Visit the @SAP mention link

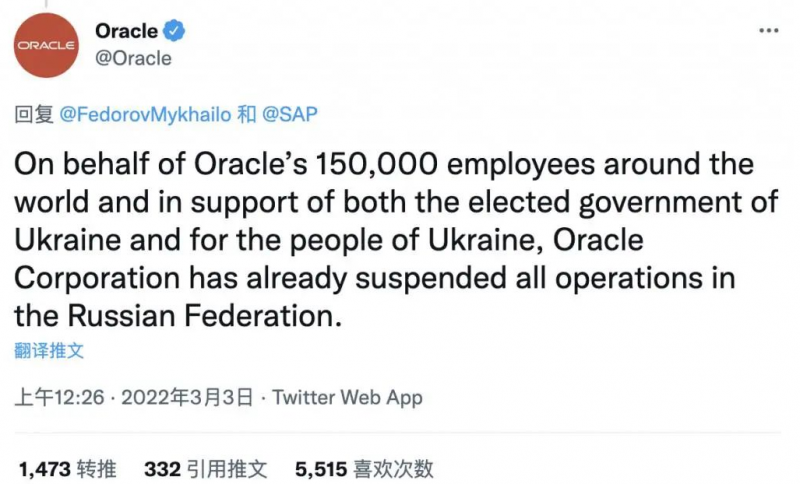click(289, 114)
